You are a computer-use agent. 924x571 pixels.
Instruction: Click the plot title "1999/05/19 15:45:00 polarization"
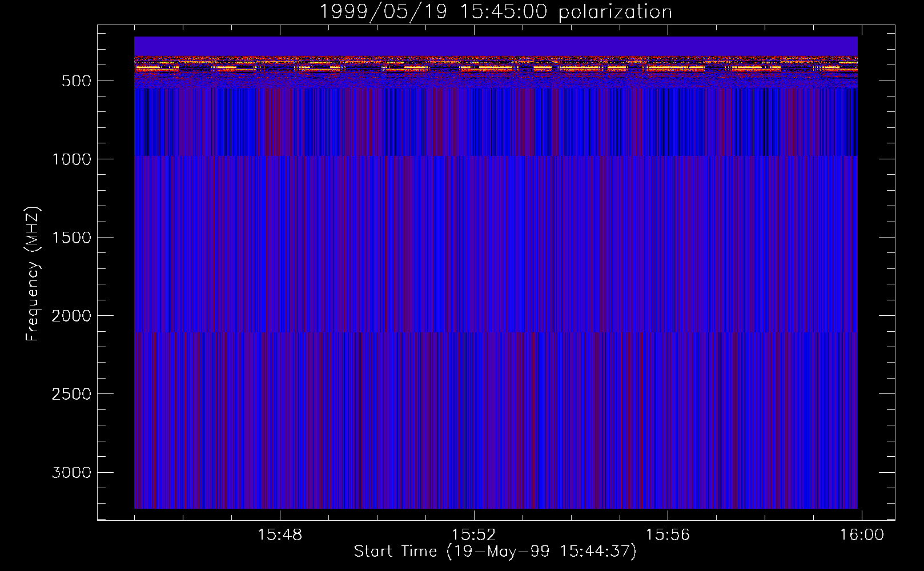[495, 12]
